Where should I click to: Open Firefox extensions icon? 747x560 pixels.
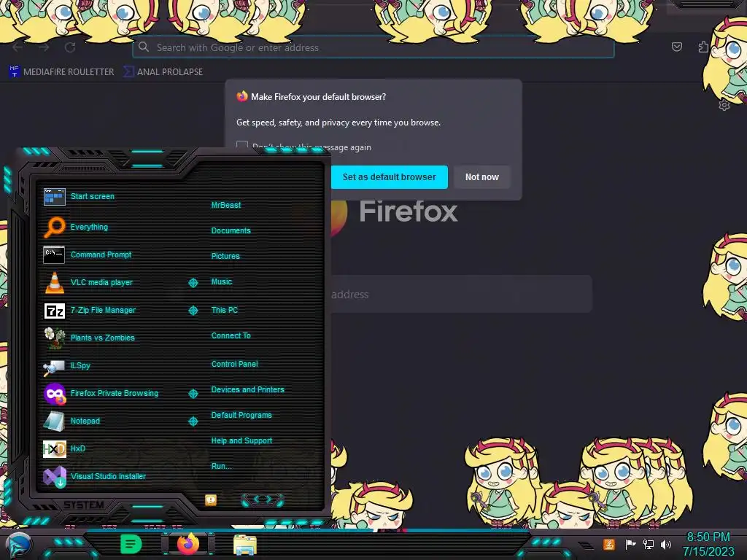pos(703,47)
